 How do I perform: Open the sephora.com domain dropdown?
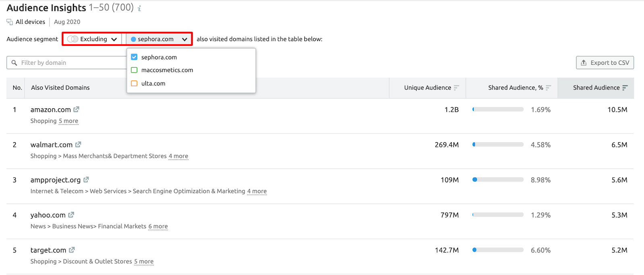click(159, 39)
